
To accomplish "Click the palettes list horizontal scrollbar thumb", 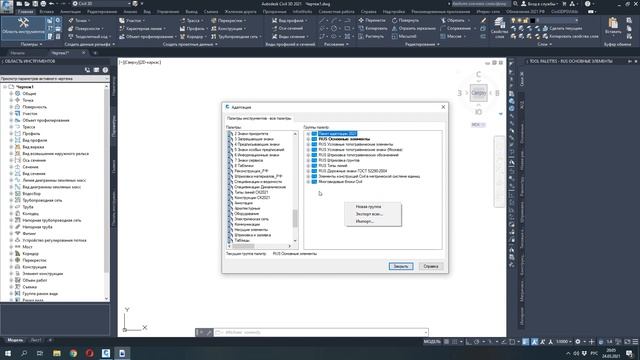I will tap(243, 246).
